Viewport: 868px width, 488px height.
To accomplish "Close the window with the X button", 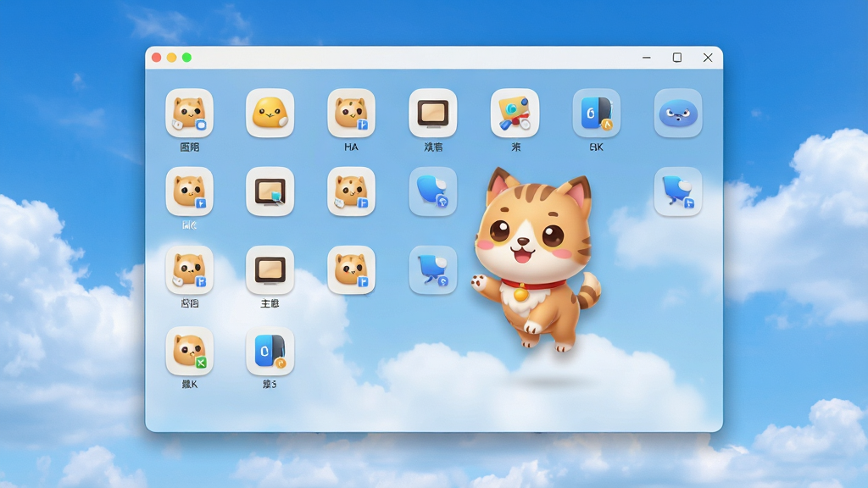I will click(708, 58).
